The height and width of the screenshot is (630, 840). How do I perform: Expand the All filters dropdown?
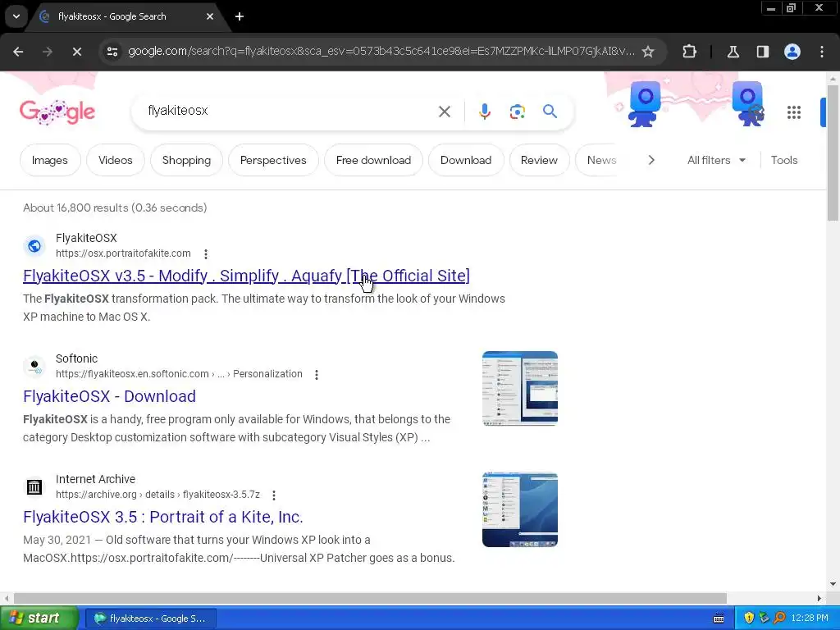(716, 160)
